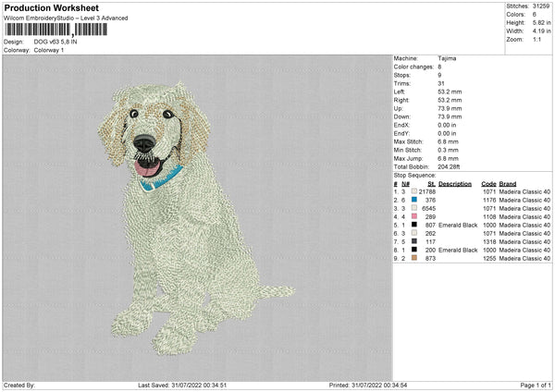
Task: Click the Zoom 1:1 value
Action: [x=536, y=40]
